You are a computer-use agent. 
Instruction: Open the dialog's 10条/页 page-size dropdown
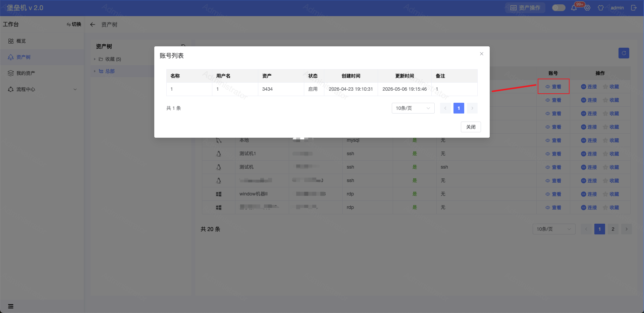413,108
